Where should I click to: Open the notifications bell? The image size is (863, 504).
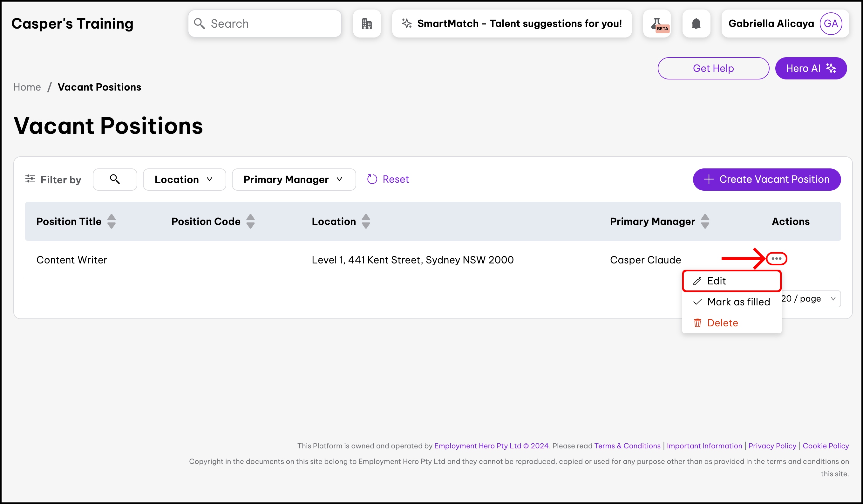[696, 24]
